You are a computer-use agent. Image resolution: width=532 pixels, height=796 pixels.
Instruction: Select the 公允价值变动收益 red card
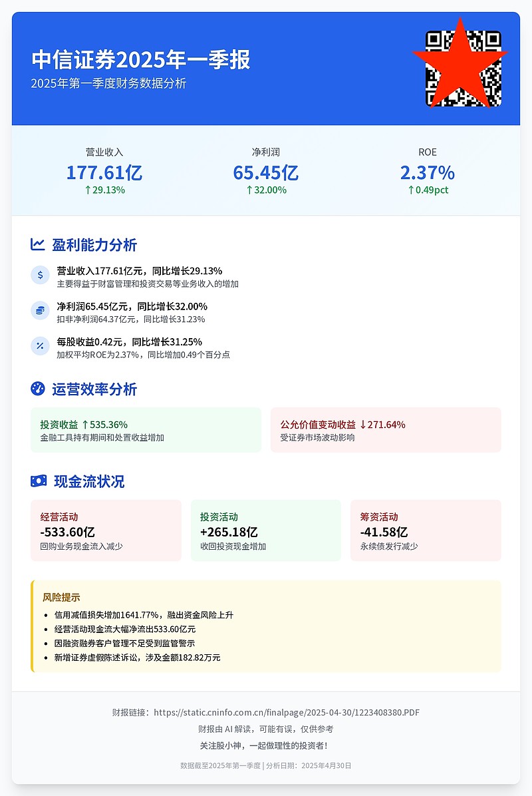(386, 430)
